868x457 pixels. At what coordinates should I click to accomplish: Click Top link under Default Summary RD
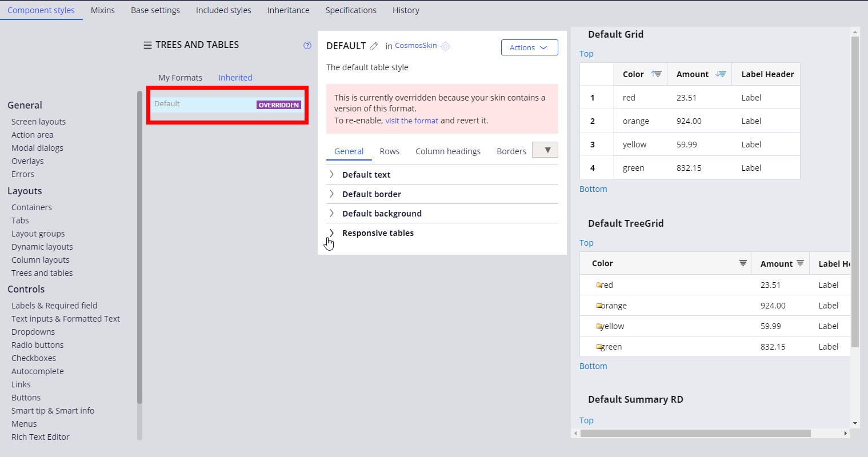point(586,420)
